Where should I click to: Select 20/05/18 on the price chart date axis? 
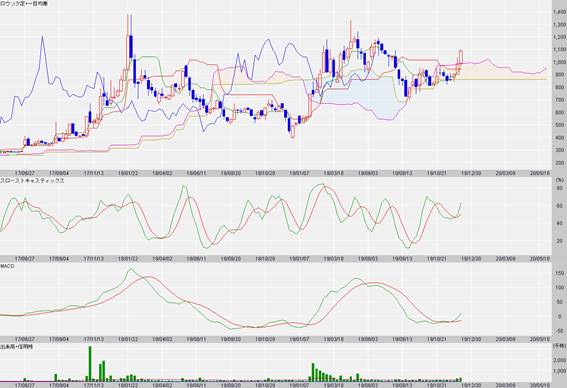[x=540, y=173]
